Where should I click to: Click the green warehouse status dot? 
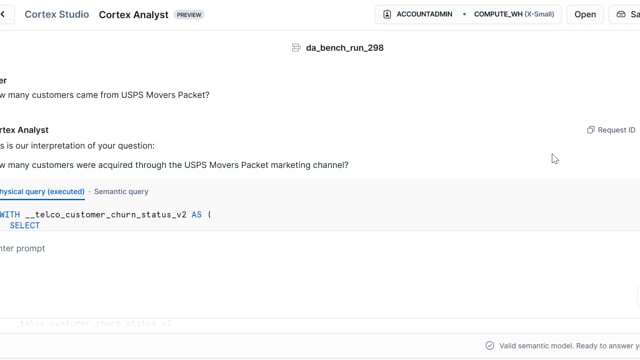coord(464,14)
